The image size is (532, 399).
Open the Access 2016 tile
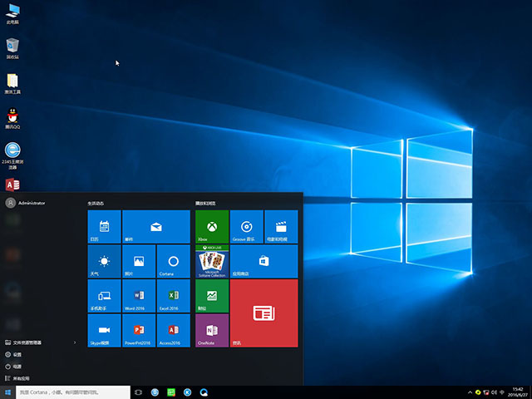(x=174, y=330)
